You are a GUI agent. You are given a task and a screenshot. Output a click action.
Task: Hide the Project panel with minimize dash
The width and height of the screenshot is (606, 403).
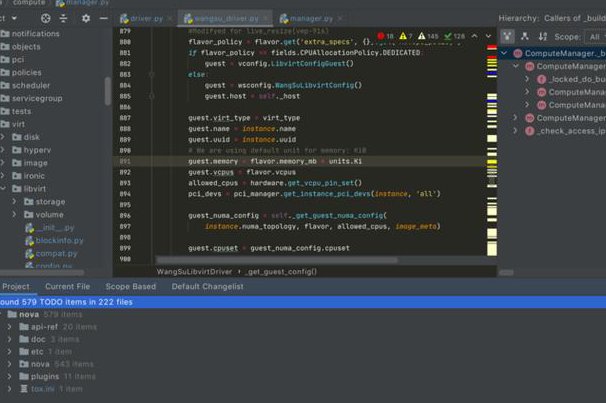(x=104, y=18)
